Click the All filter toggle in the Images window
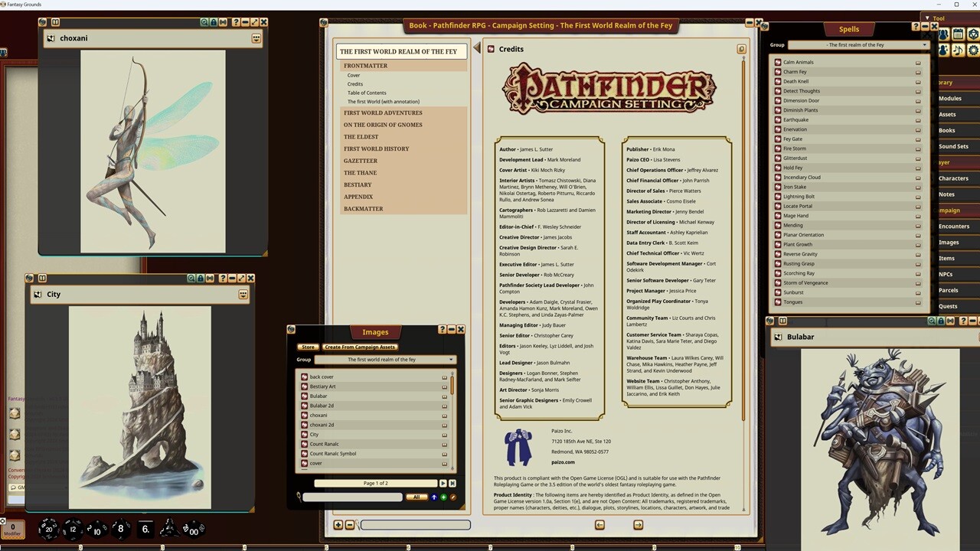This screenshot has width=980, height=551. [x=416, y=497]
